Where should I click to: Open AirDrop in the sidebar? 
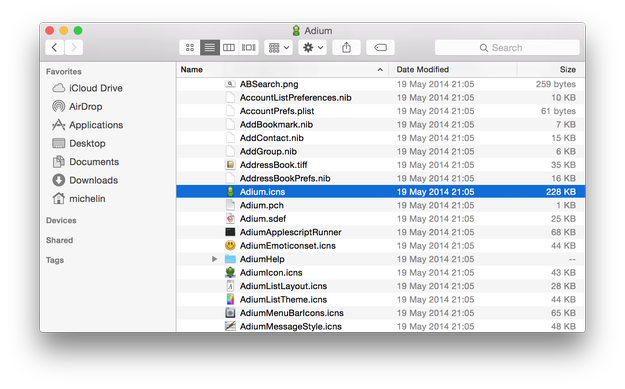(77, 106)
